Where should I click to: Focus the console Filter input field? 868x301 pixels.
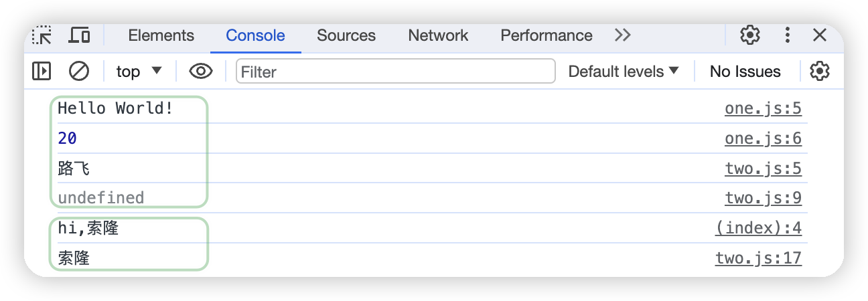[x=395, y=71]
